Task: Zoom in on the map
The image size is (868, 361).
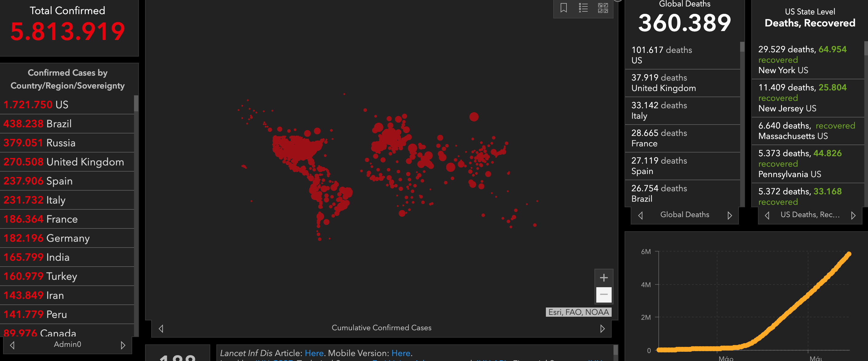Action: [603, 278]
